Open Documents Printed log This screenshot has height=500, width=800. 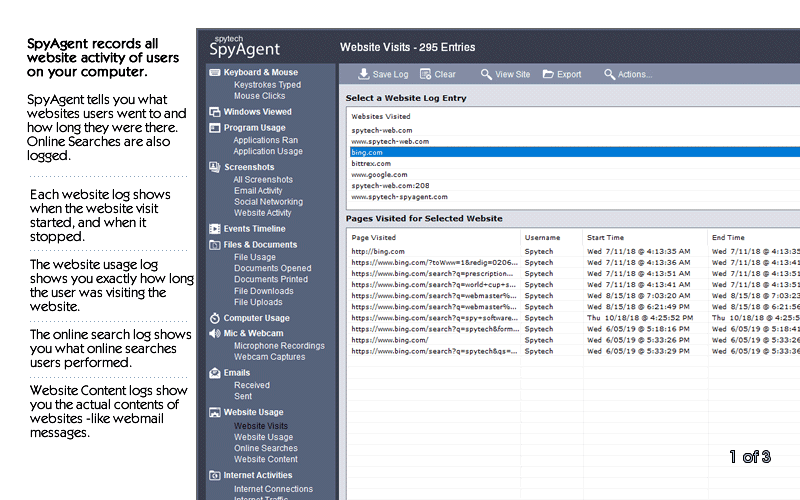(x=271, y=280)
